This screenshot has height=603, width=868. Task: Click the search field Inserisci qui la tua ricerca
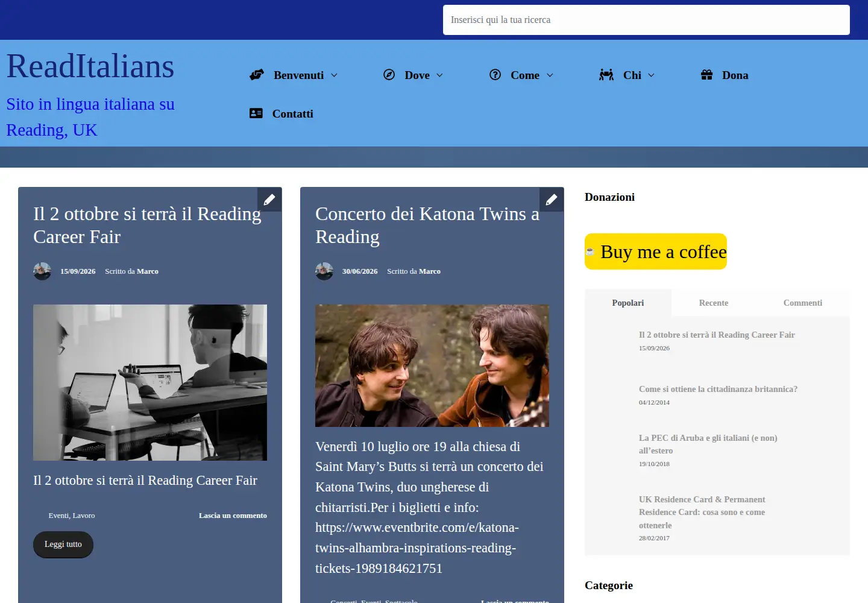646,20
